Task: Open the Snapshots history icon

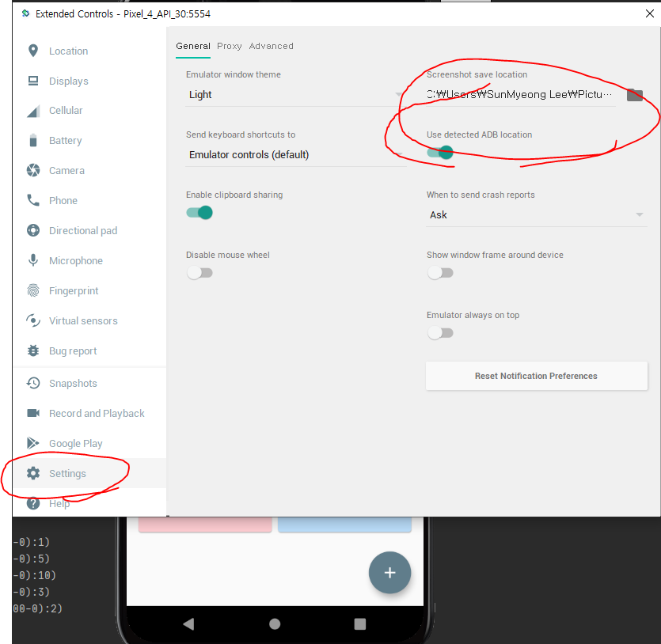Action: (x=33, y=383)
